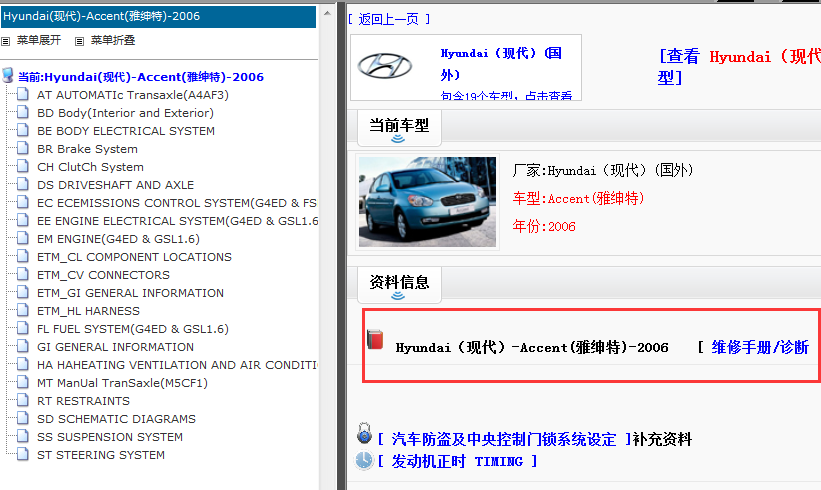Image resolution: width=821 pixels, height=490 pixels.
Task: Open Hyundai（现代）(国外) manufacturer link
Action: point(501,64)
